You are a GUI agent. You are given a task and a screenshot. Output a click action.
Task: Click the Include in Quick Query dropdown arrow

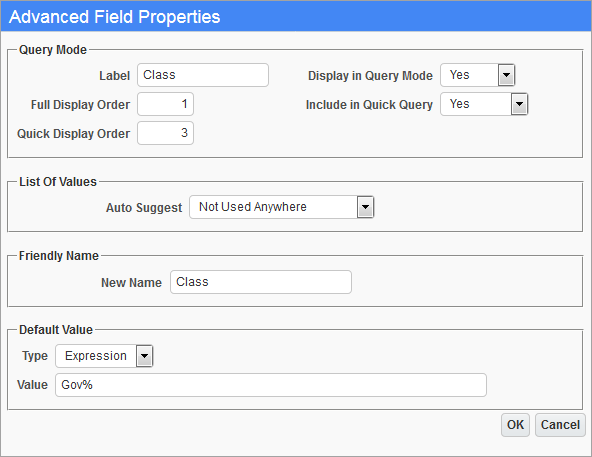520,104
